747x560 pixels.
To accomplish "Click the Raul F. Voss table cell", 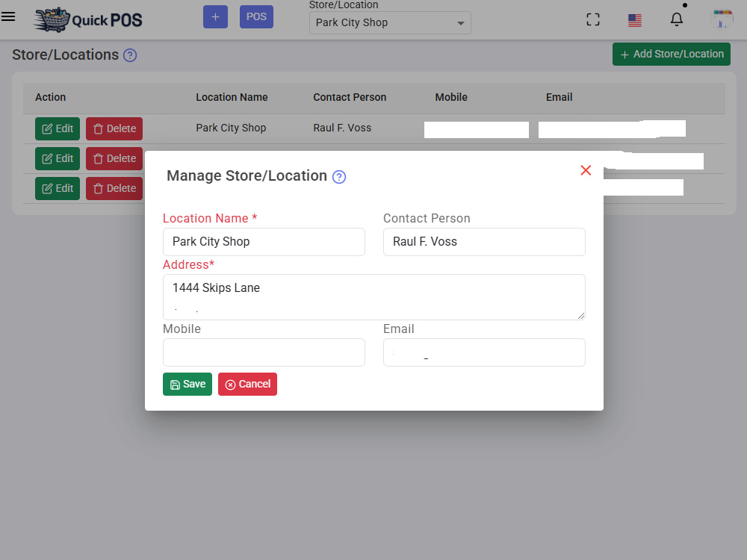I will pos(342,128).
